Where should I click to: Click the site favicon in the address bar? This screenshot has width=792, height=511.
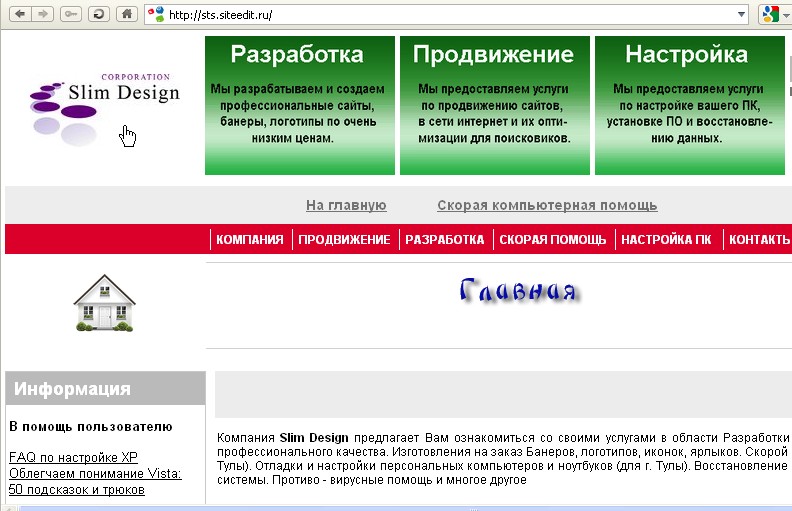click(x=156, y=14)
